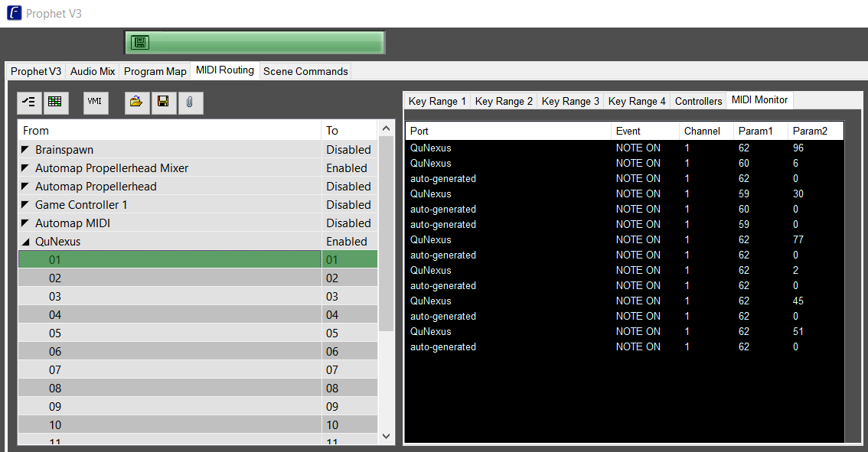Switch routing to the matrix grid view
The width and height of the screenshot is (868, 452).
click(x=55, y=102)
